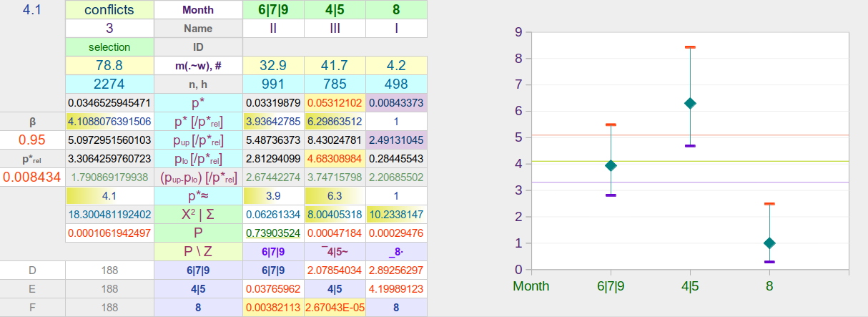Select the n, h value 991

click(274, 84)
